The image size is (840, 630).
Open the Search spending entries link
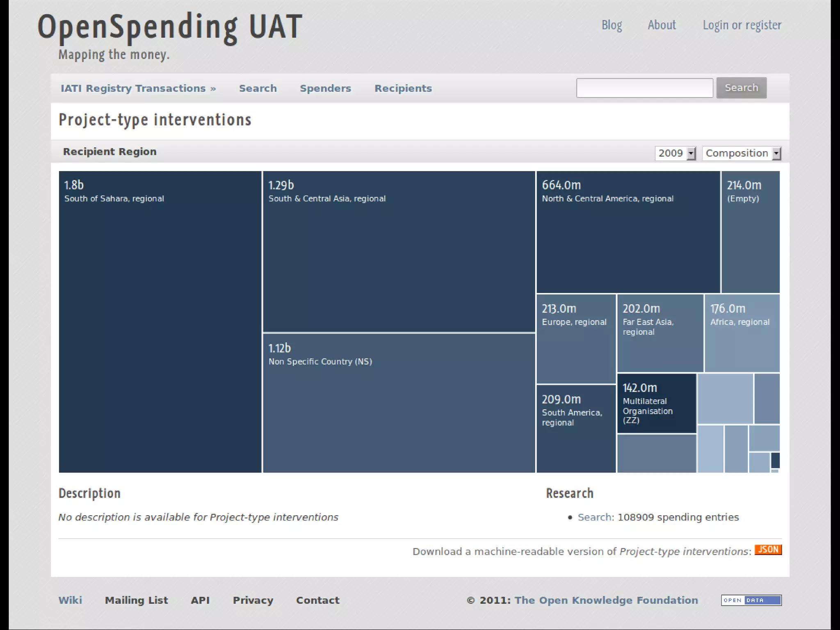[595, 517]
